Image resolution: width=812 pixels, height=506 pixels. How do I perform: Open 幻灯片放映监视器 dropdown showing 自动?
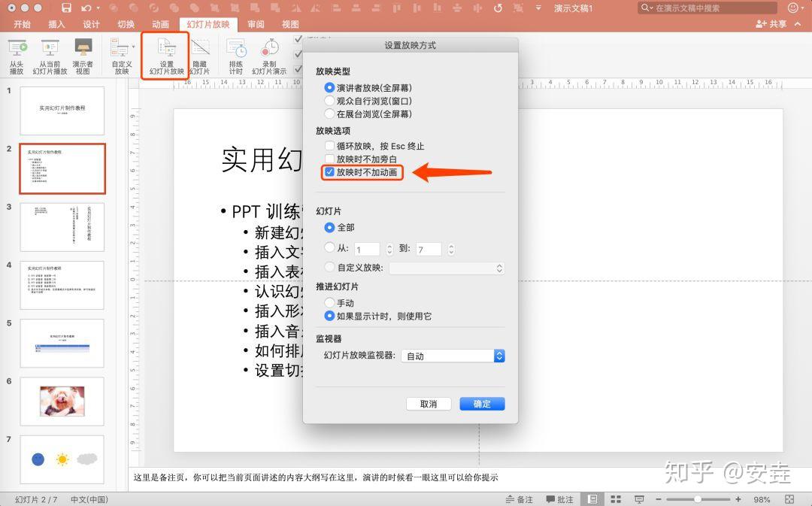(453, 356)
